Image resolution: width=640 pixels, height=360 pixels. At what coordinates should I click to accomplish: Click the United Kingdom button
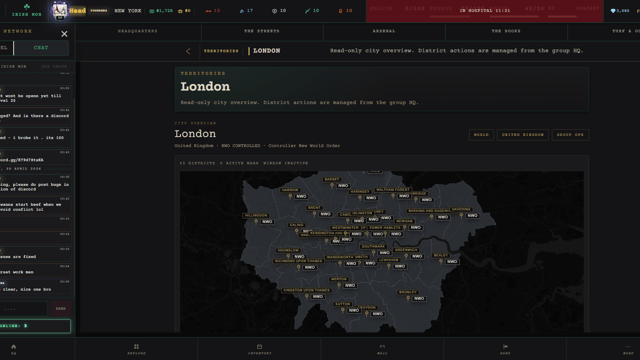[522, 135]
